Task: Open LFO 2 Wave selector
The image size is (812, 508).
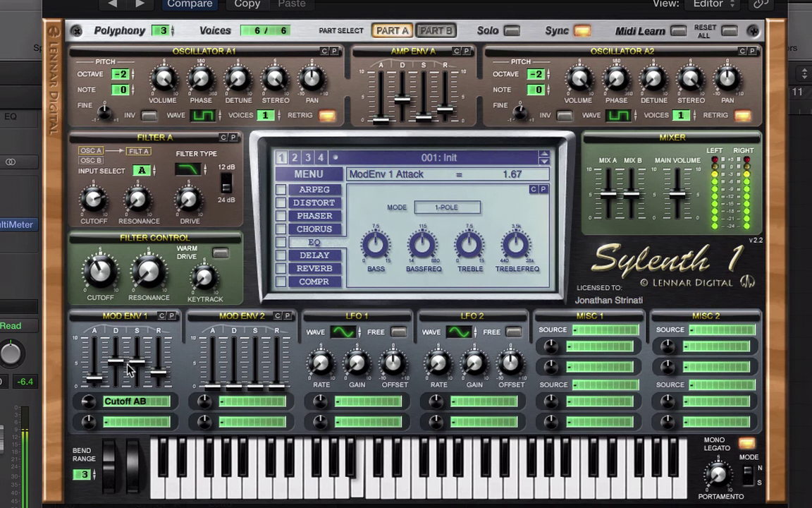Action: (460, 332)
